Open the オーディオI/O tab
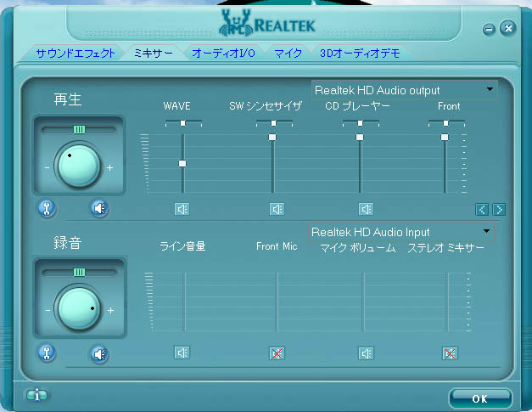532x412 pixels. click(223, 54)
